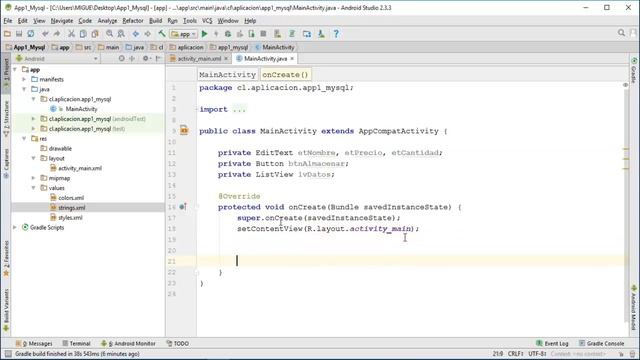Expand the manifests folder node
640x360 pixels.
tap(24, 79)
